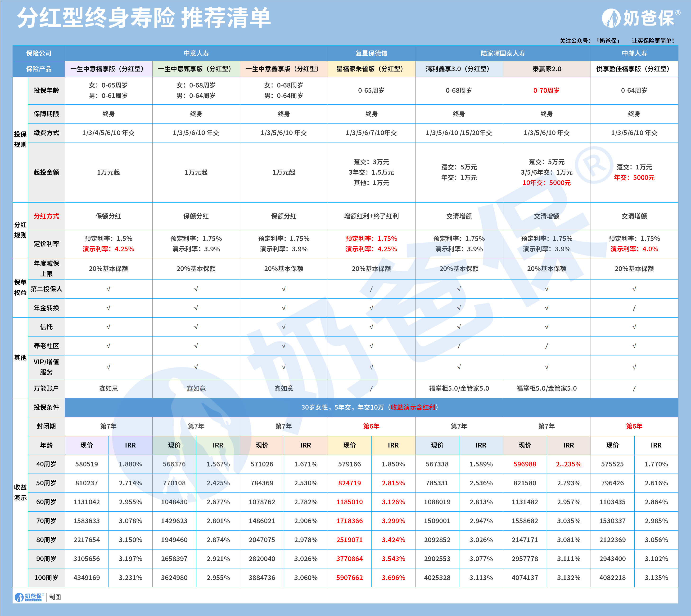Click the 关注公众号 「奶爸保」 text
Viewport: 691px width, 616px height.
[x=589, y=41]
